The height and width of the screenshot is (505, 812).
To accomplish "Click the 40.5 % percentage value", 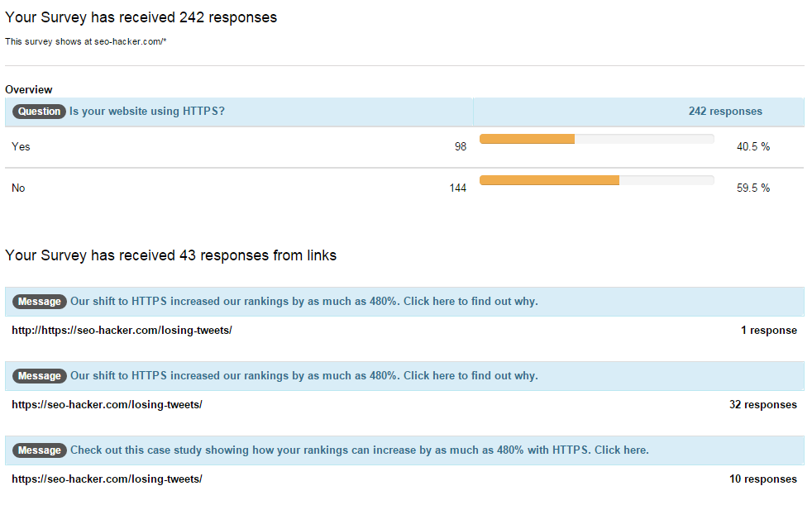I will pyautogui.click(x=752, y=146).
